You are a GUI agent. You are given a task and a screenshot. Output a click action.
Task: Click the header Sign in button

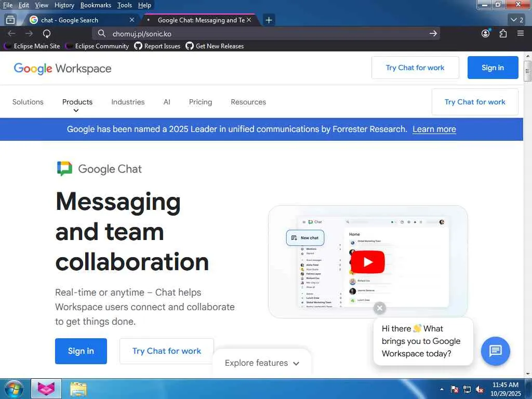click(493, 68)
